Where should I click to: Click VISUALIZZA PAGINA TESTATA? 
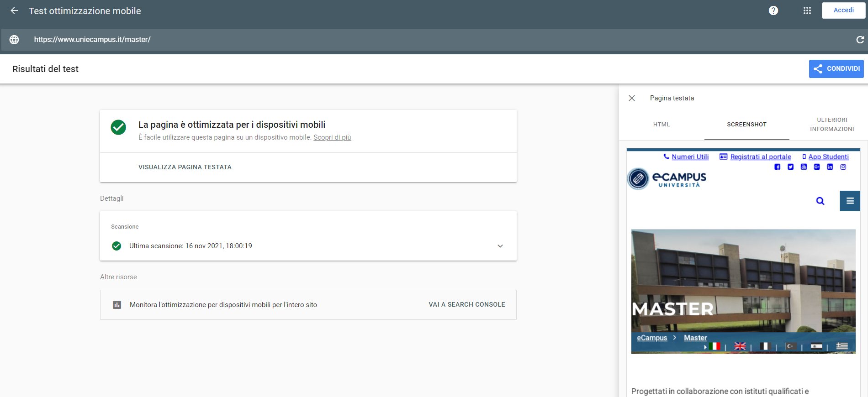click(x=185, y=167)
